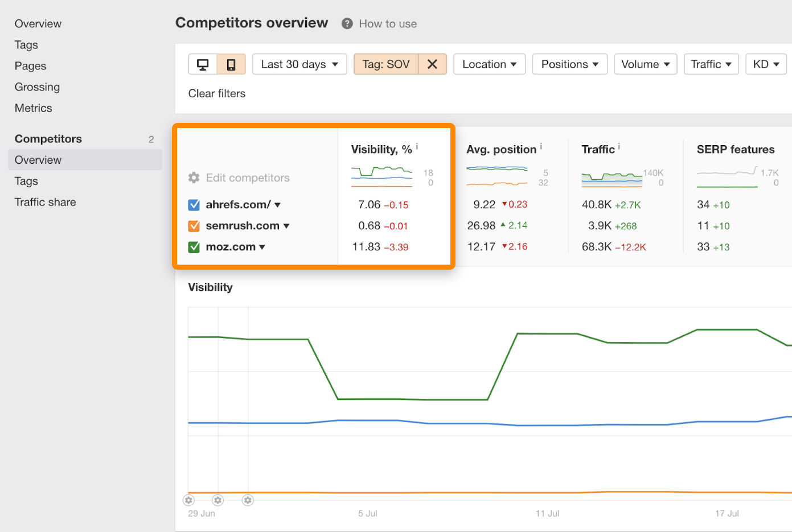The height and width of the screenshot is (532, 792).
Task: Click the Visibility info icon
Action: [416, 146]
